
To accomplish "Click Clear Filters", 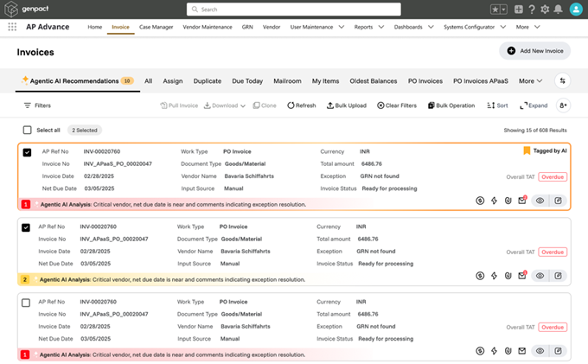I will pyautogui.click(x=397, y=105).
